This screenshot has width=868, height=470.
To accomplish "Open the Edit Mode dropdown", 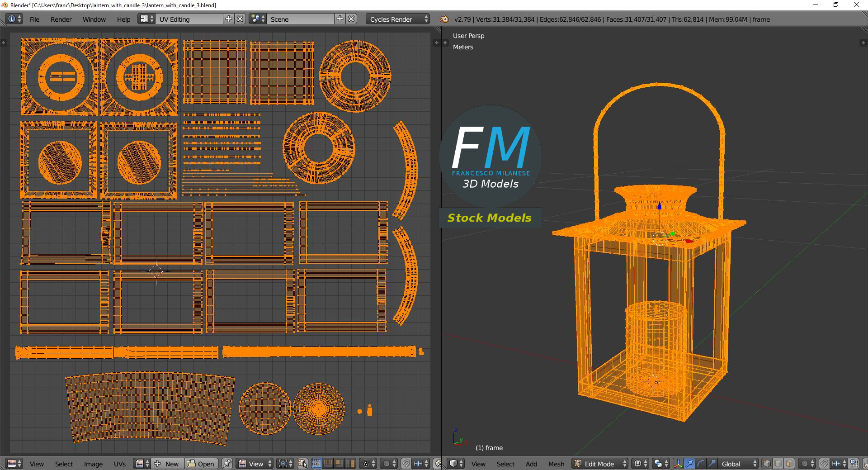I will tap(600, 464).
